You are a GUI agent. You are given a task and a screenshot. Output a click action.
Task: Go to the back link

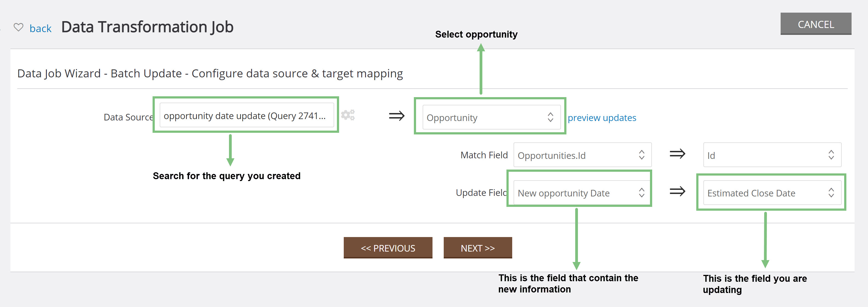click(x=41, y=28)
